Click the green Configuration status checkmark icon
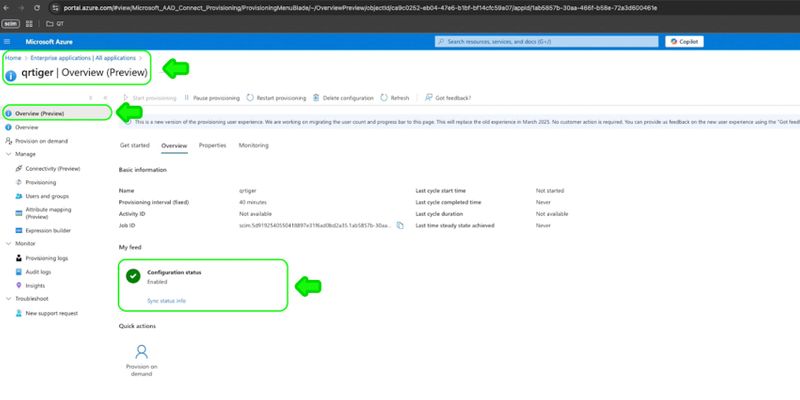 click(x=133, y=276)
